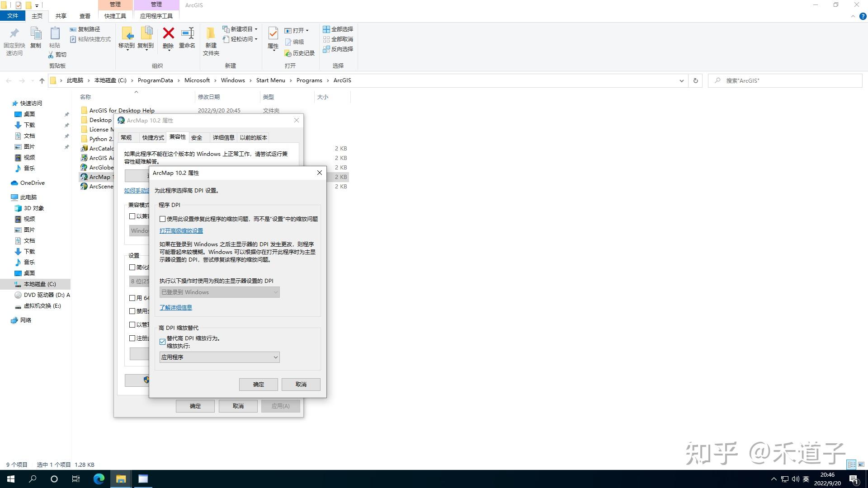The width and height of the screenshot is (868, 488).
Task: Open Windows Start menu
Action: [x=11, y=479]
